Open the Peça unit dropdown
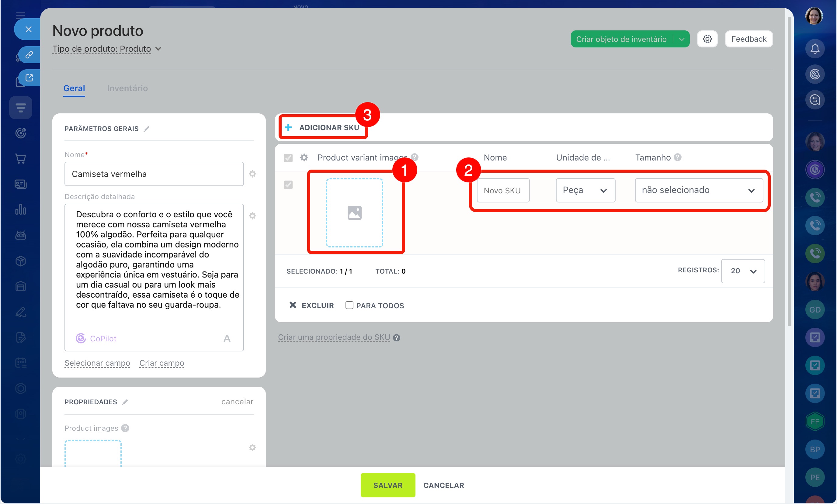837x504 pixels. 585,190
